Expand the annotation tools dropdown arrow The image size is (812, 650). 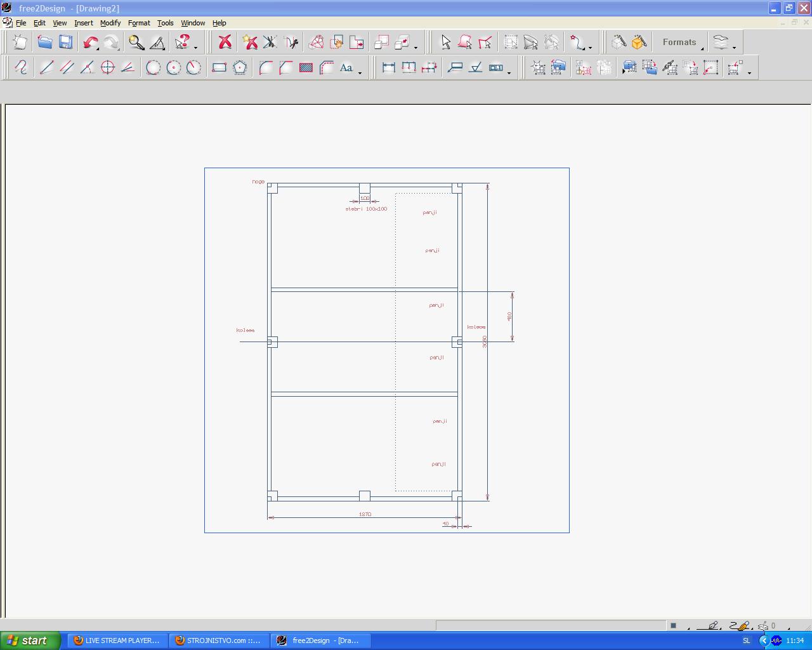pos(509,73)
